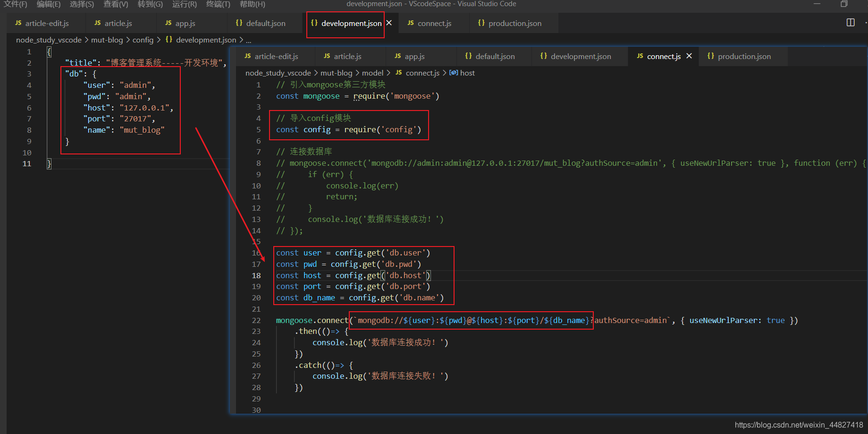Close connect.js tab in front editor
Viewport: 868px width, 434px height.
(689, 56)
